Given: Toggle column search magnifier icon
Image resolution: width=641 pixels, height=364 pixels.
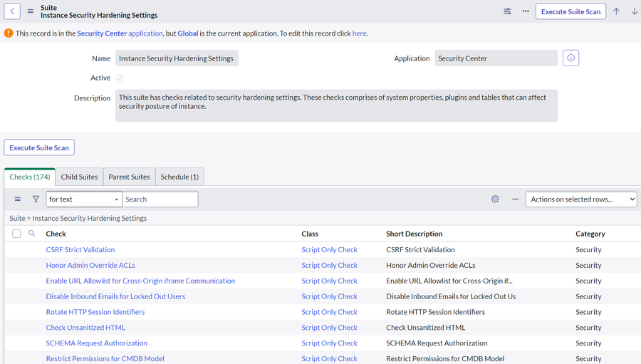Looking at the screenshot, I should 31,234.
